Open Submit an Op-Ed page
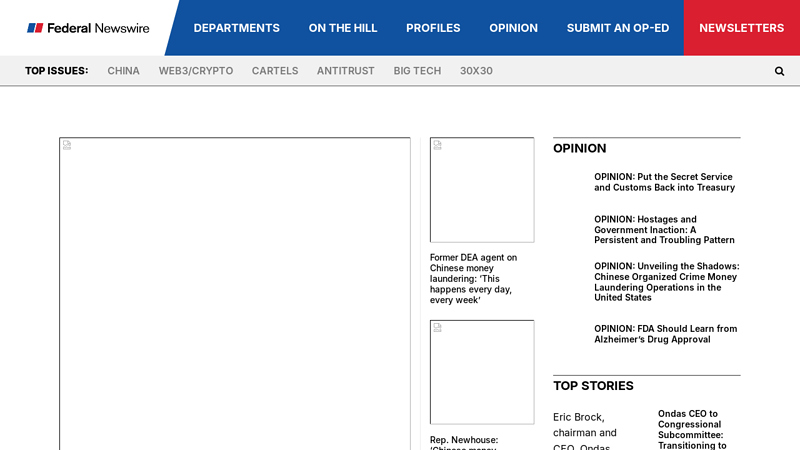Viewport: 800px width, 450px height. (x=618, y=28)
